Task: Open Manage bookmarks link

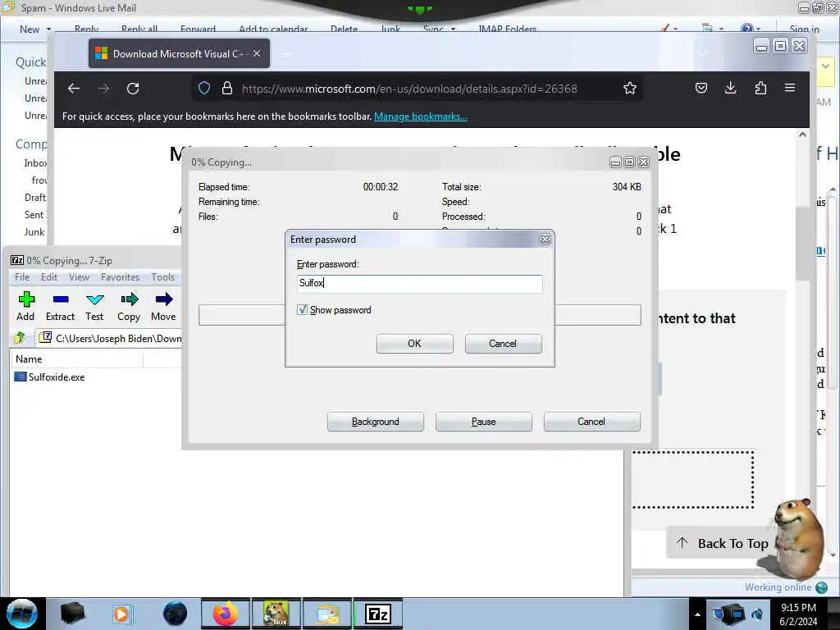Action: [421, 116]
